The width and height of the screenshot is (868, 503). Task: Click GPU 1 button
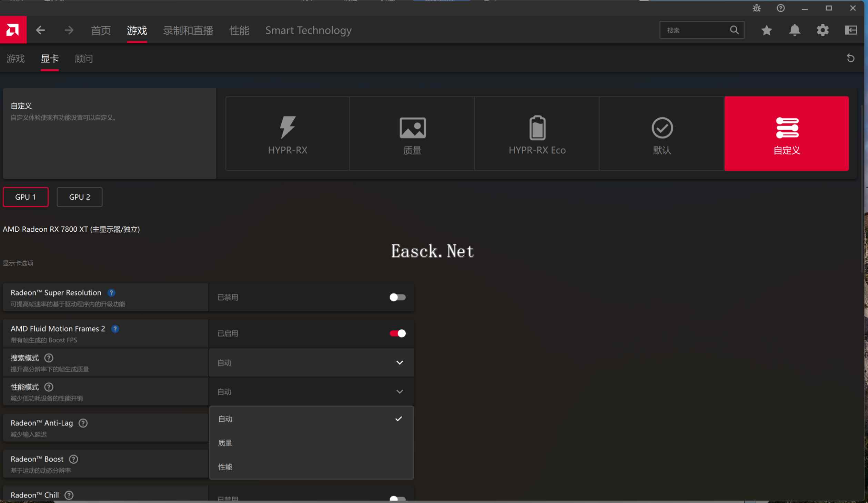coord(25,197)
